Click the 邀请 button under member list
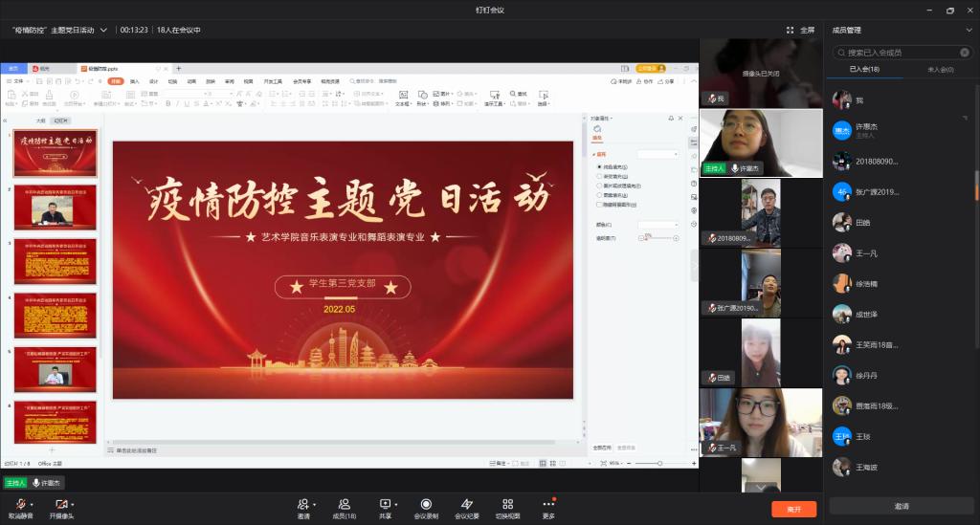The height and width of the screenshot is (525, 980). point(902,506)
